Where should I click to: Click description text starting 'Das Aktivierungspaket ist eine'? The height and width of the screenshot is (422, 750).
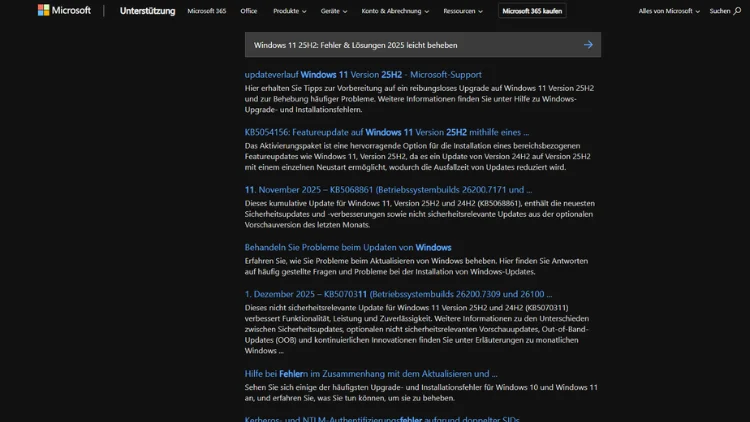click(x=418, y=156)
